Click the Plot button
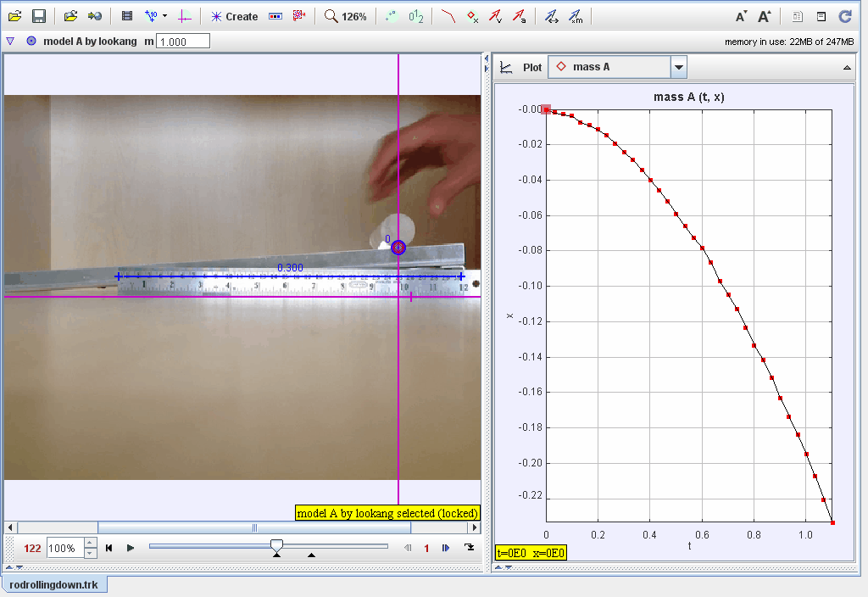Viewport: 868px width, 597px height. [532, 67]
